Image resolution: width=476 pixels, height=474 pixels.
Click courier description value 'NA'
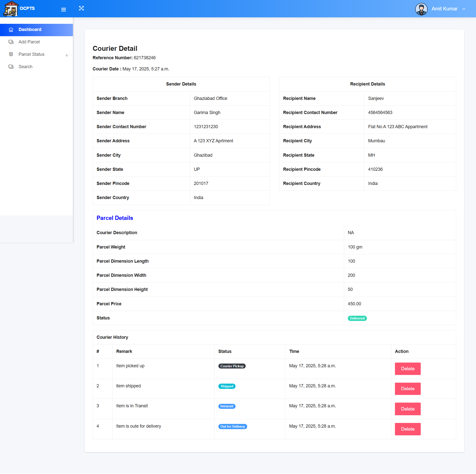[351, 233]
